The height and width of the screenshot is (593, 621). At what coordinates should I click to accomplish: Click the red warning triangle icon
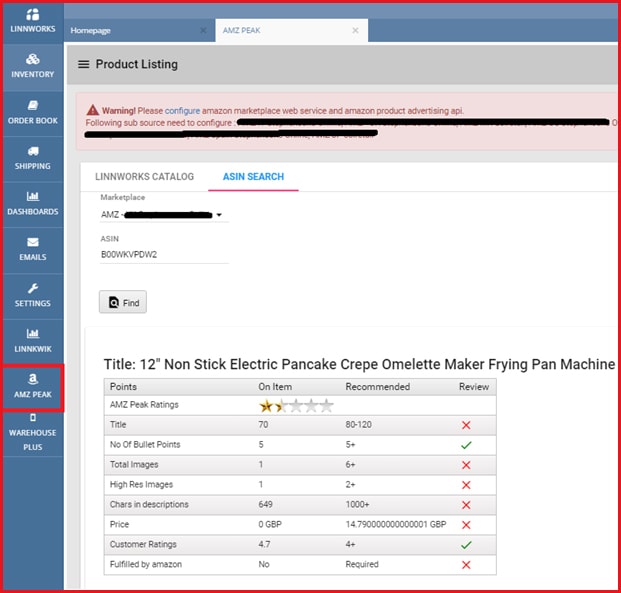93,110
